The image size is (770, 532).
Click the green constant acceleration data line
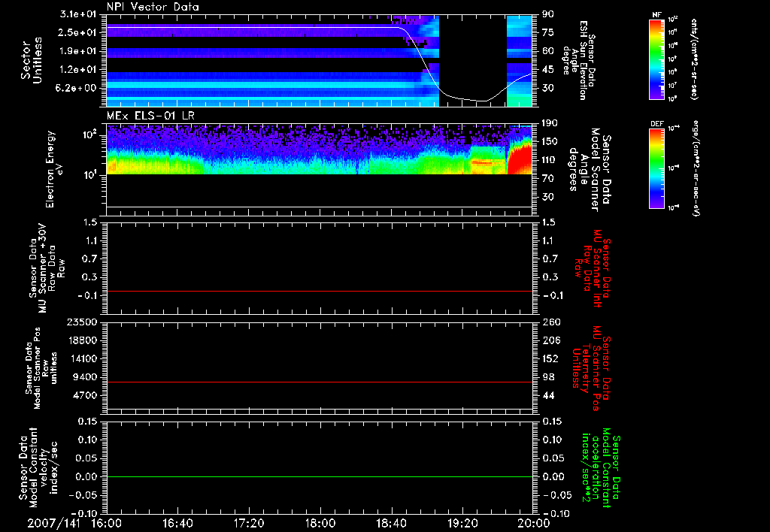click(x=319, y=476)
